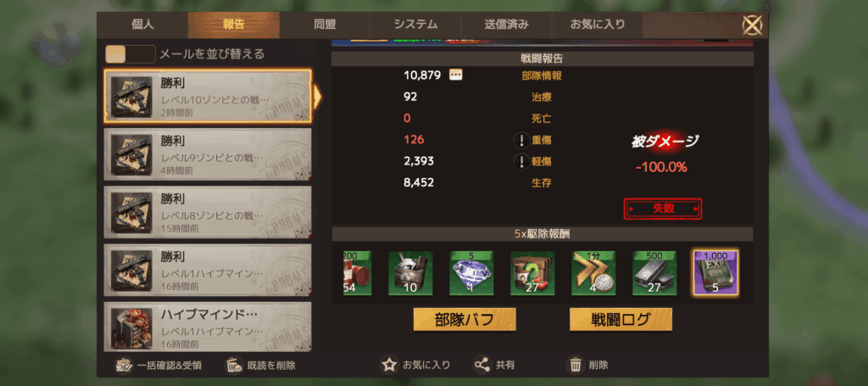Viewport: 868px width, 386px height.
Task: Select the diamond reward item
Action: 471,273
